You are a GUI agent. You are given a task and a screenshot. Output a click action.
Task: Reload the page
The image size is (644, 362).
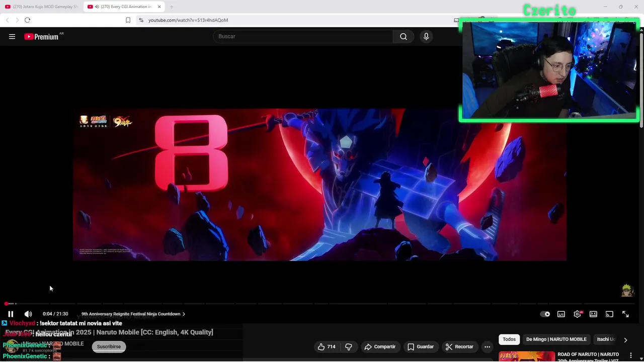[x=27, y=20]
